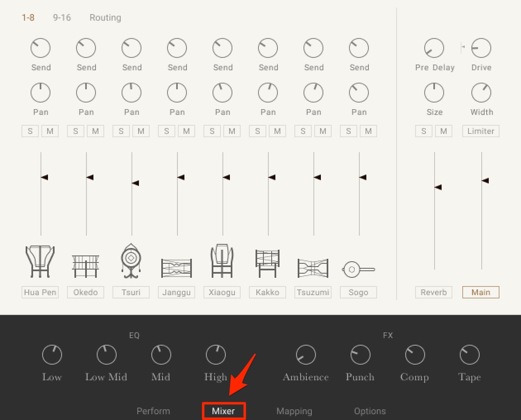
Task: Select the Janggu drum icon
Action: (x=177, y=268)
